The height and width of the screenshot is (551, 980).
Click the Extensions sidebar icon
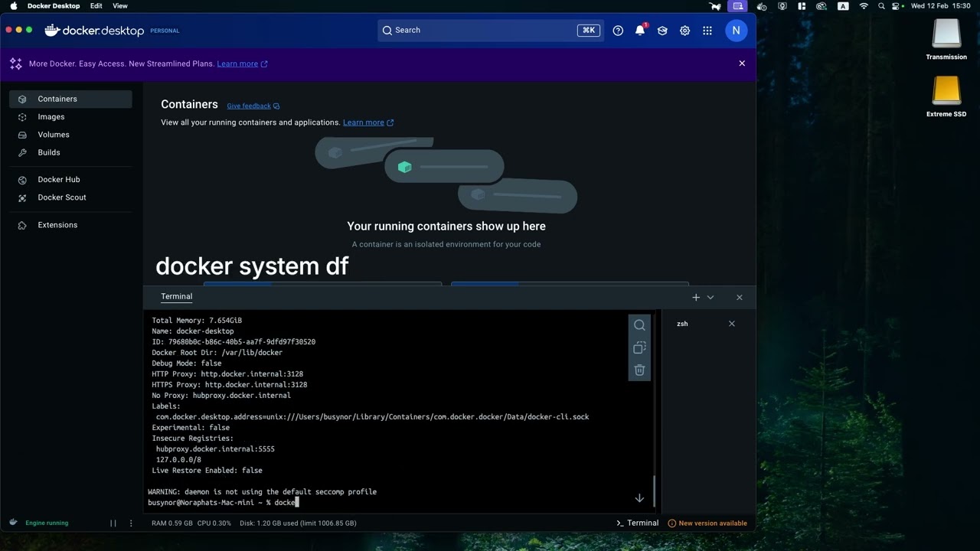tap(22, 224)
